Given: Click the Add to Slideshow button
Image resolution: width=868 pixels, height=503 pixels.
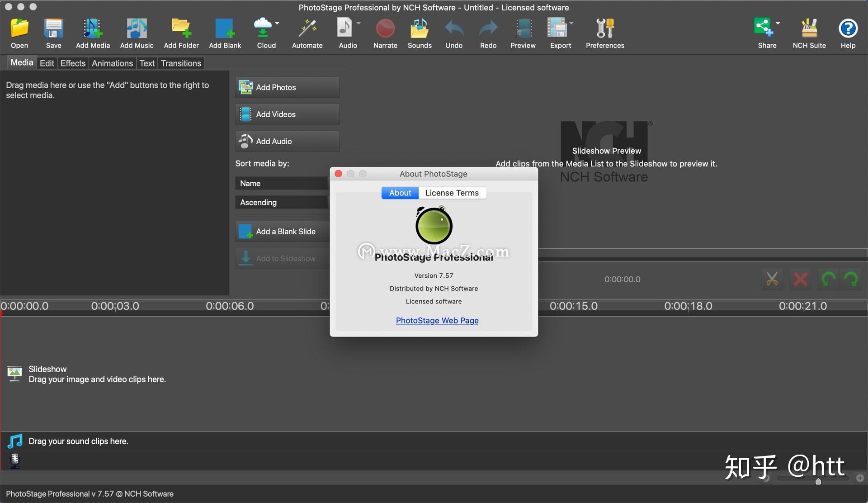Looking at the screenshot, I should tap(283, 258).
